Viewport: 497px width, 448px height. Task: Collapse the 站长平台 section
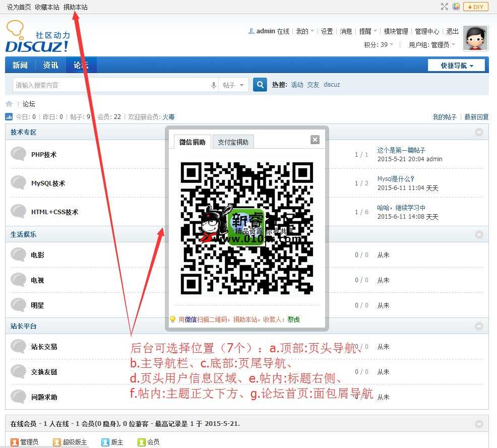click(x=479, y=326)
